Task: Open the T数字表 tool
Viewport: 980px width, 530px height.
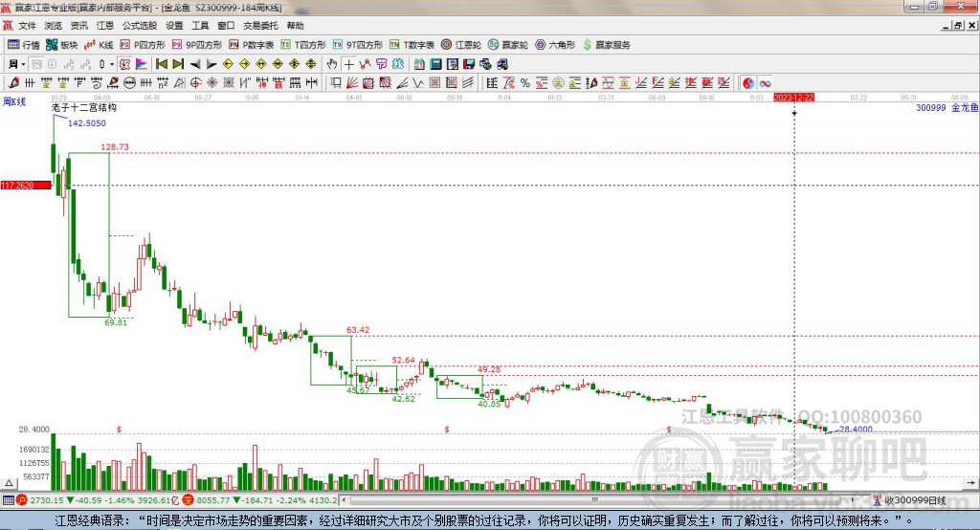Action: click(412, 45)
